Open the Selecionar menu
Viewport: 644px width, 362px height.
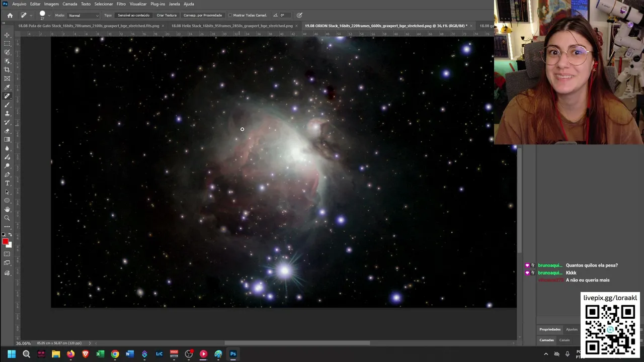tap(104, 4)
